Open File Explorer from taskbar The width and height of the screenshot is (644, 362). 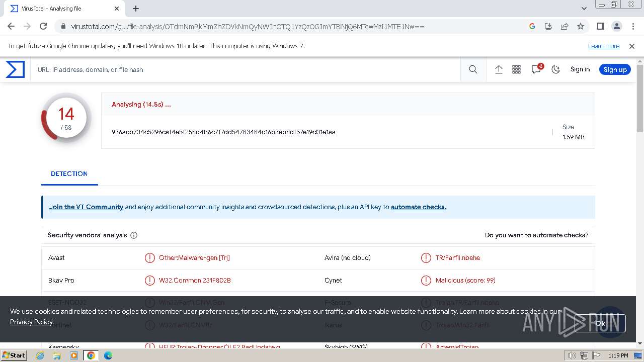pos(57,355)
